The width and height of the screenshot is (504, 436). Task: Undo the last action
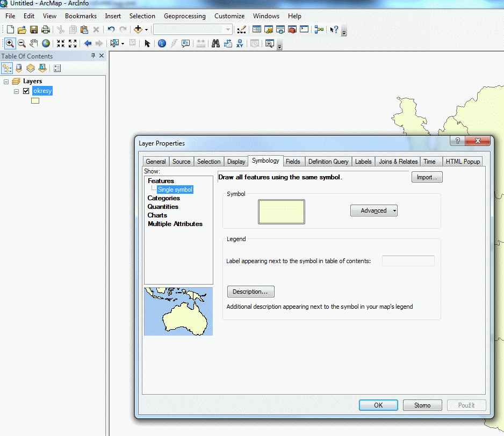point(111,30)
